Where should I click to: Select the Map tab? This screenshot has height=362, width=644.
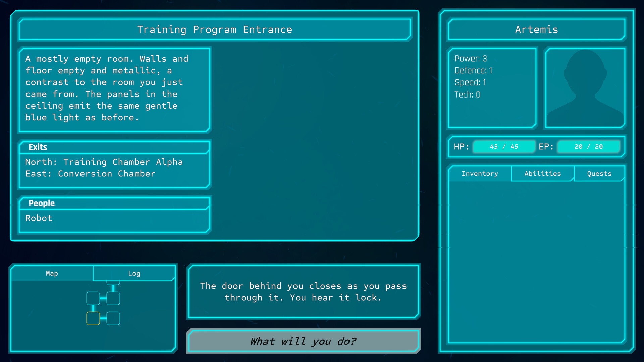click(52, 273)
